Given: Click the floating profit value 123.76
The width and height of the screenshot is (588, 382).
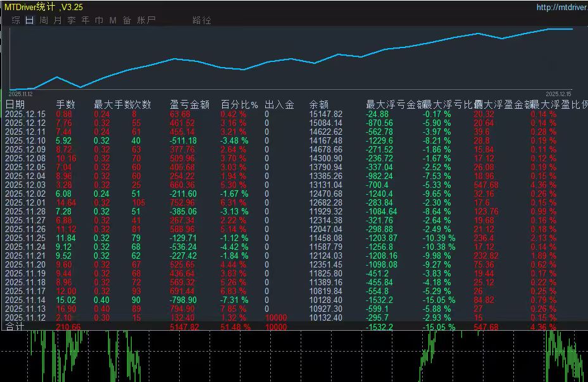Looking at the screenshot, I should click(x=486, y=211).
